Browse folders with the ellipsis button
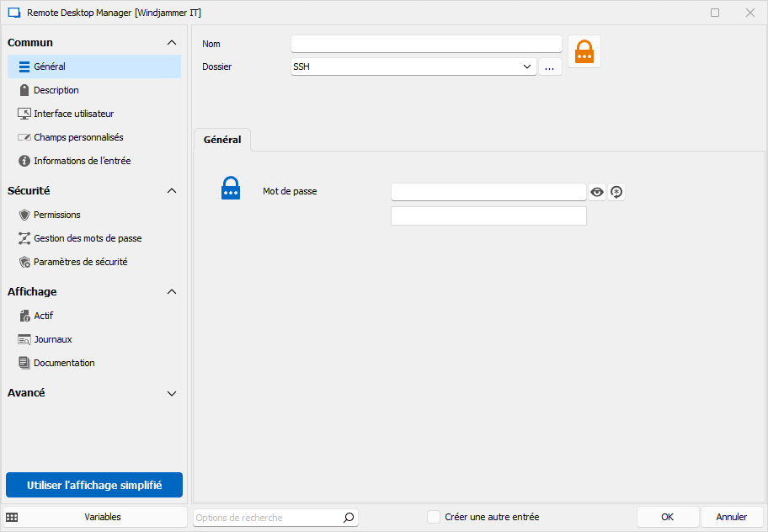Image resolution: width=768 pixels, height=532 pixels. pyautogui.click(x=549, y=67)
